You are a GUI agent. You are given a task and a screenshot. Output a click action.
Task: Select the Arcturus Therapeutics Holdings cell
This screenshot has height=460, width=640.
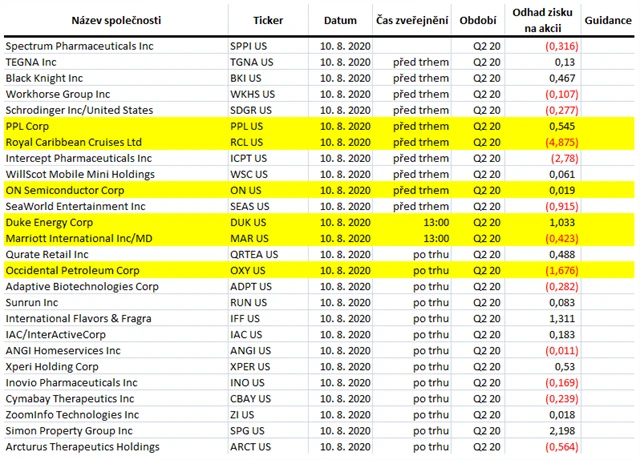[x=84, y=445]
